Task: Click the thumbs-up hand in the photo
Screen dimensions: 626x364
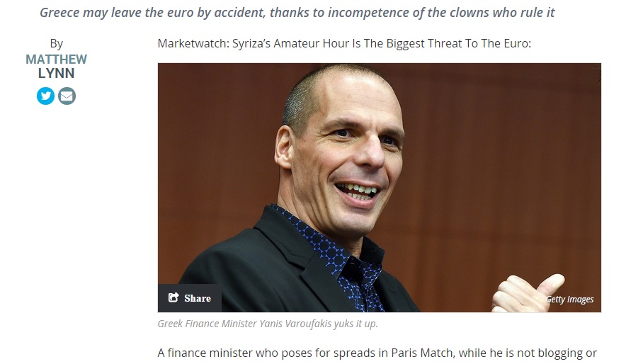Action: [528, 293]
